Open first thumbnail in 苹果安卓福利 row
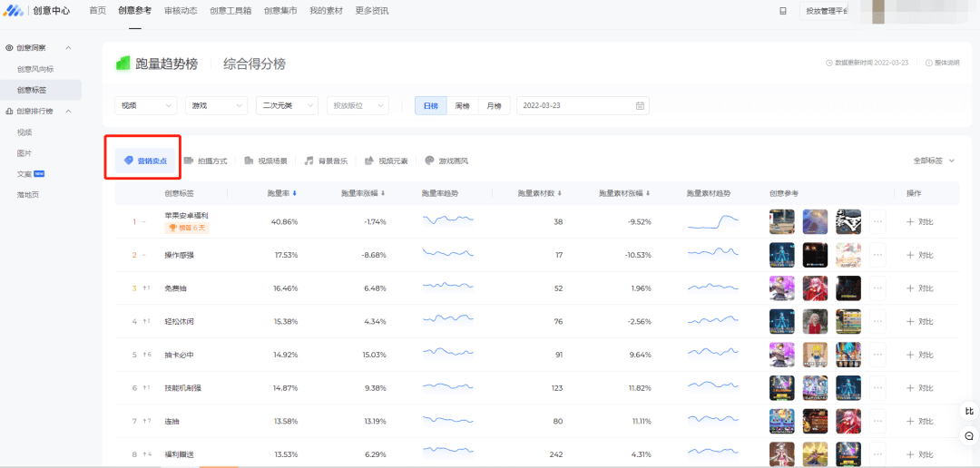The height and width of the screenshot is (468, 980). click(x=782, y=221)
